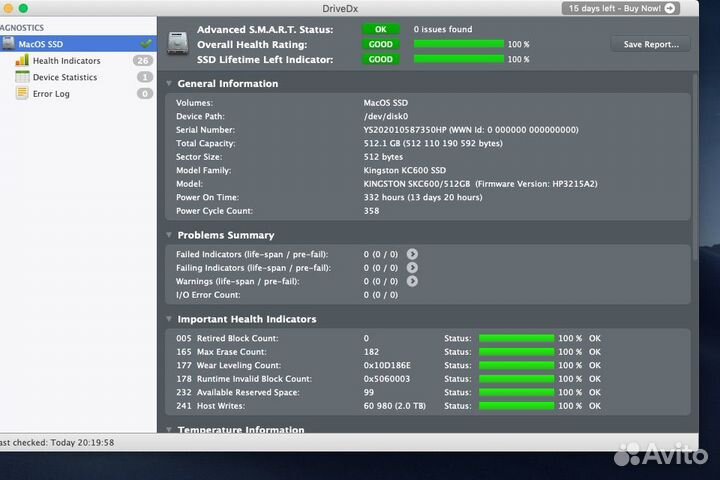Click the '0 issues found' text
Image resolution: width=720 pixels, height=480 pixels.
pos(443,29)
